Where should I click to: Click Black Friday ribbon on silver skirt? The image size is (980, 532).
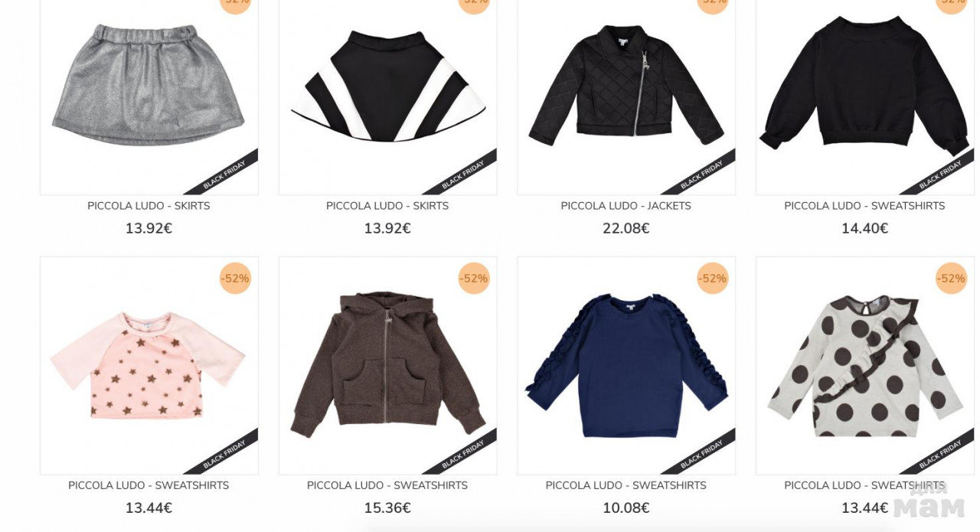click(x=224, y=175)
